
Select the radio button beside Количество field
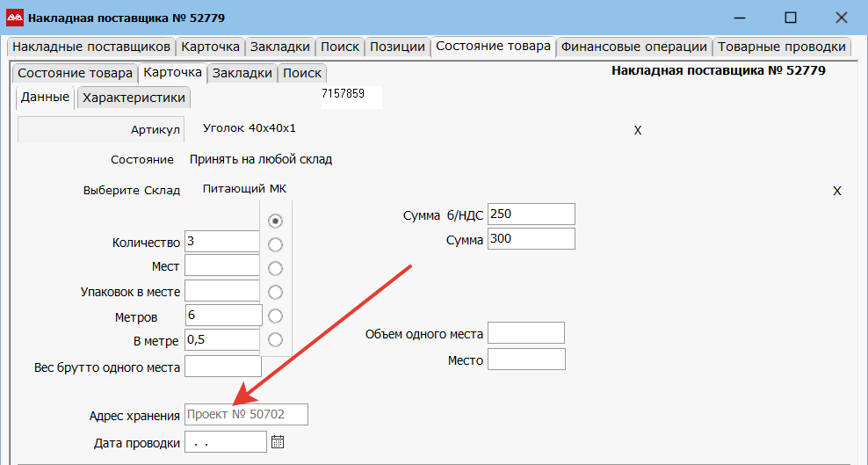[x=275, y=244]
